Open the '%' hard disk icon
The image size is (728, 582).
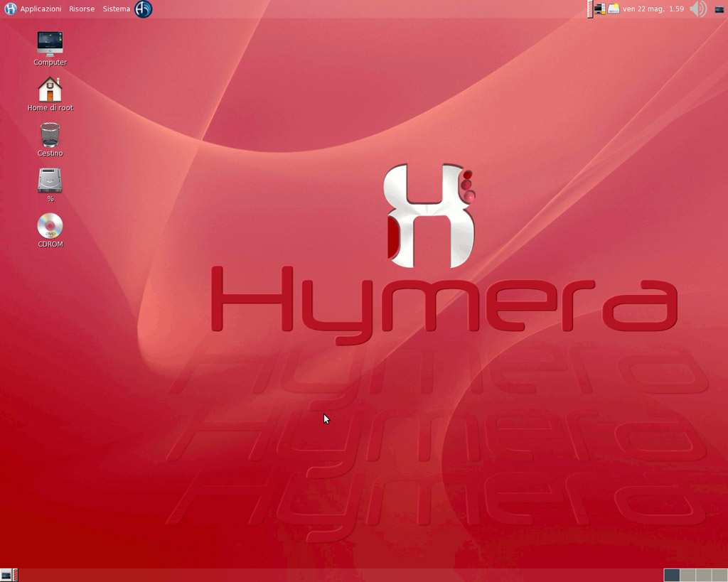tap(49, 183)
